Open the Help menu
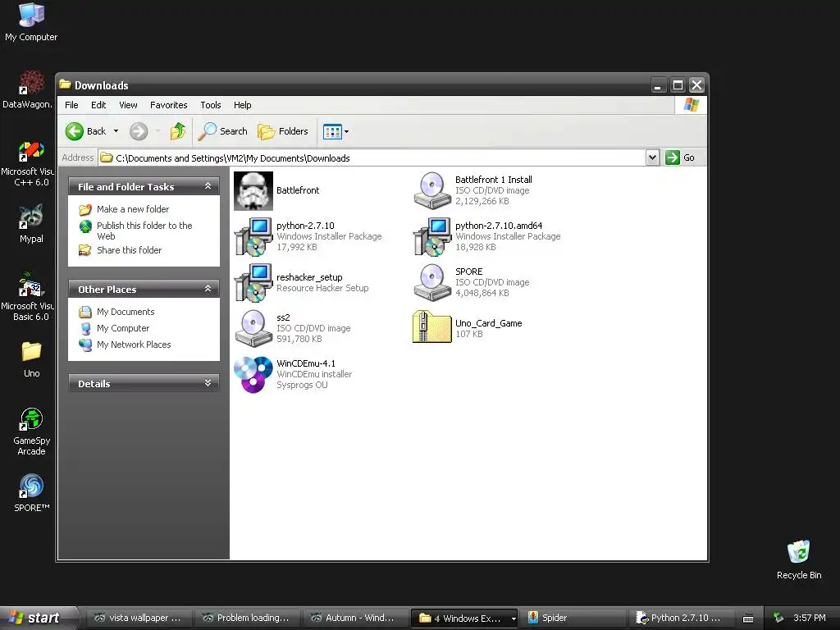840x630 pixels. coord(242,105)
